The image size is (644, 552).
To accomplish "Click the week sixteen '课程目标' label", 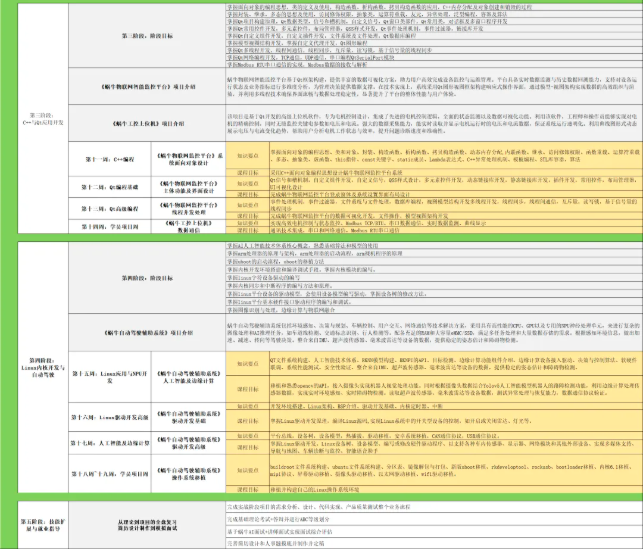I will coord(248,421).
